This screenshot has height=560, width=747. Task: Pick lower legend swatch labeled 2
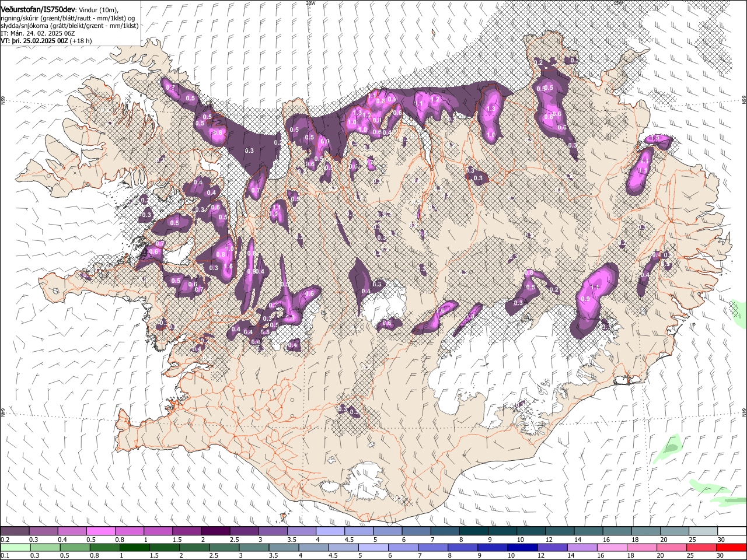(x=194, y=548)
